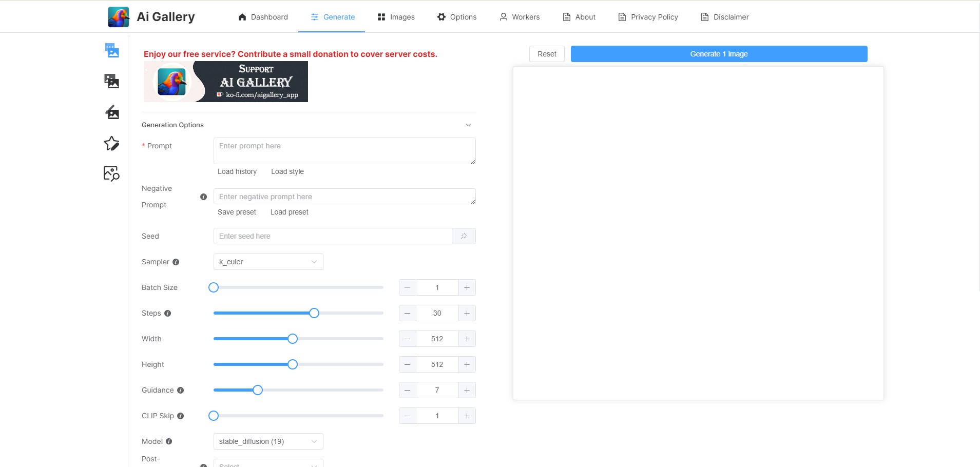Focus the Enter seed here field
The width and height of the screenshot is (980, 467).
[333, 236]
